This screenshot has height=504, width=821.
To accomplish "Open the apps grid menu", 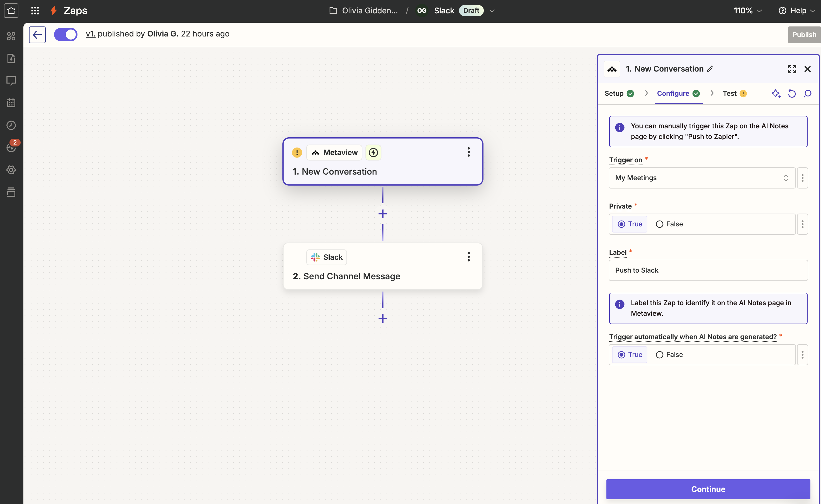I will tap(35, 11).
